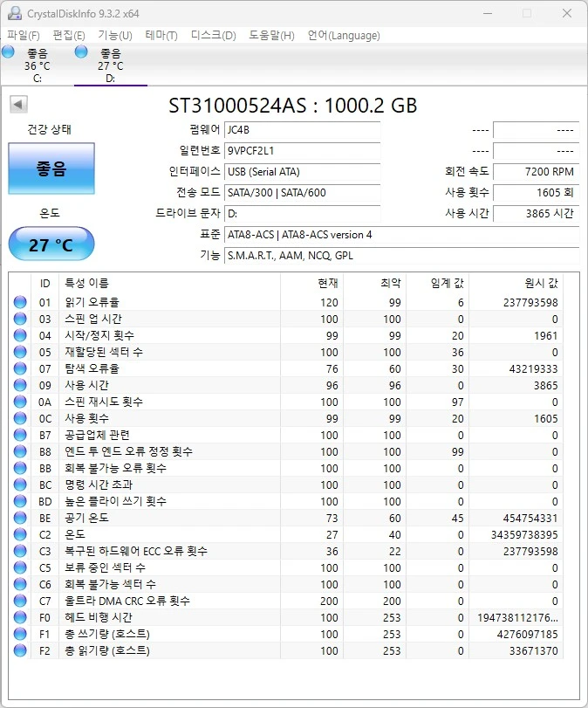Click the 사용 시간 value 3865 시간

pyautogui.click(x=537, y=214)
